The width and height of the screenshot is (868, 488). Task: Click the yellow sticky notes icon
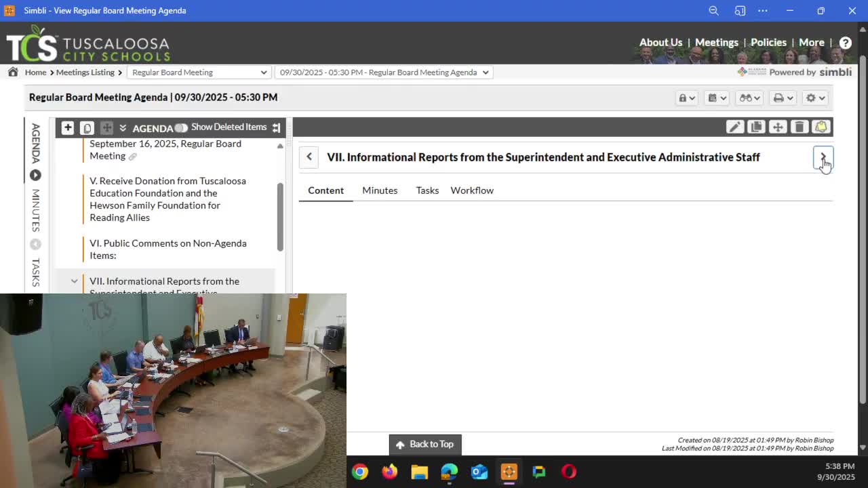(821, 127)
